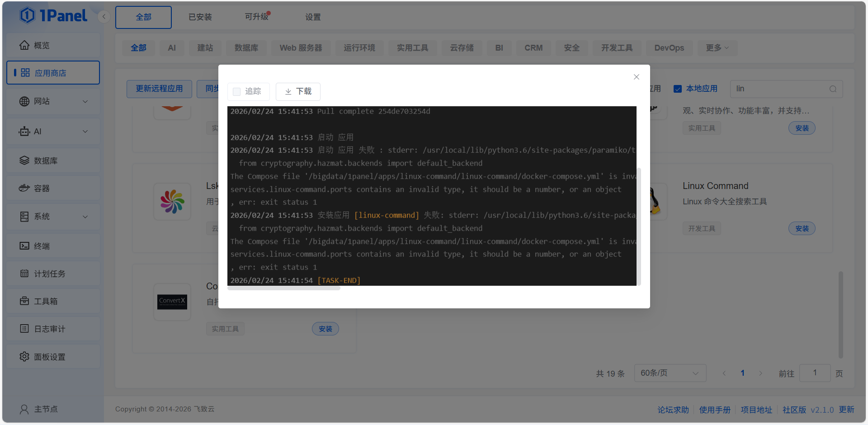The image size is (868, 425).
Task: Open the Toolbox sidebar icon
Action: [24, 301]
